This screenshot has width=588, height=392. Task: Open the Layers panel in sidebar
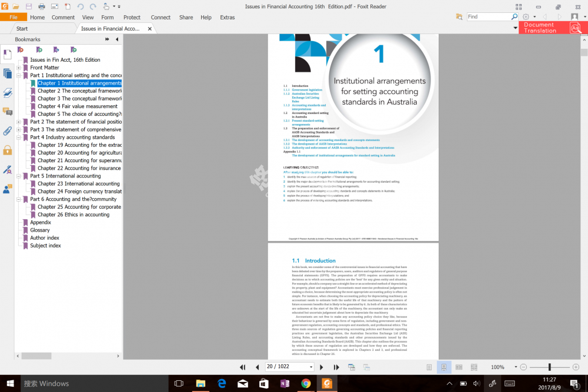7,93
